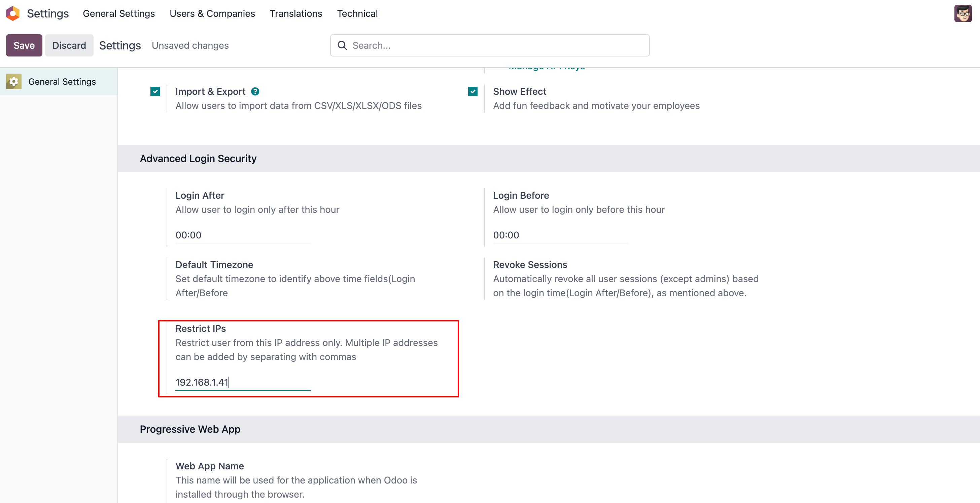The height and width of the screenshot is (503, 980).
Task: Click the Login Before time field
Action: tap(560, 235)
